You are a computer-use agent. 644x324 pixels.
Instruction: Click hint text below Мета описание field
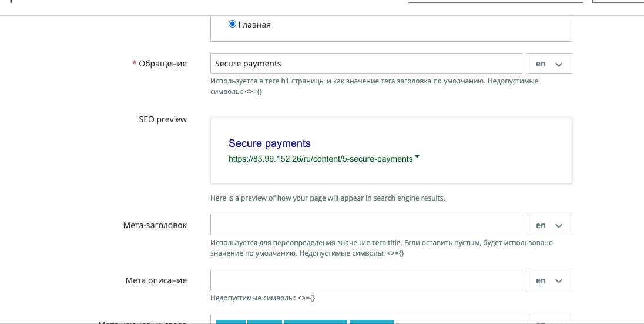[x=263, y=298]
